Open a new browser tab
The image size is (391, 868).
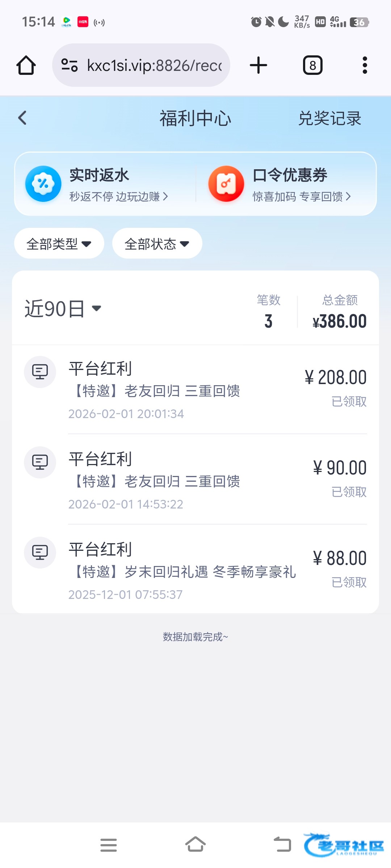click(258, 65)
